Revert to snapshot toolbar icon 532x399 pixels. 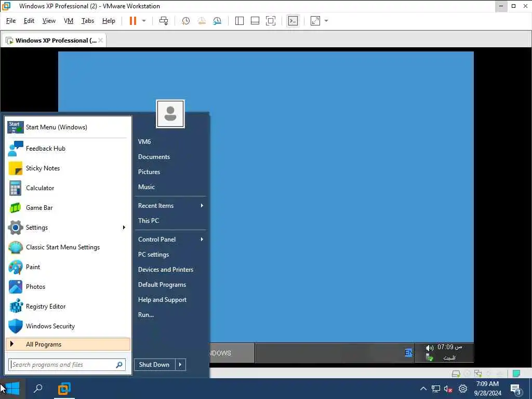(x=202, y=21)
